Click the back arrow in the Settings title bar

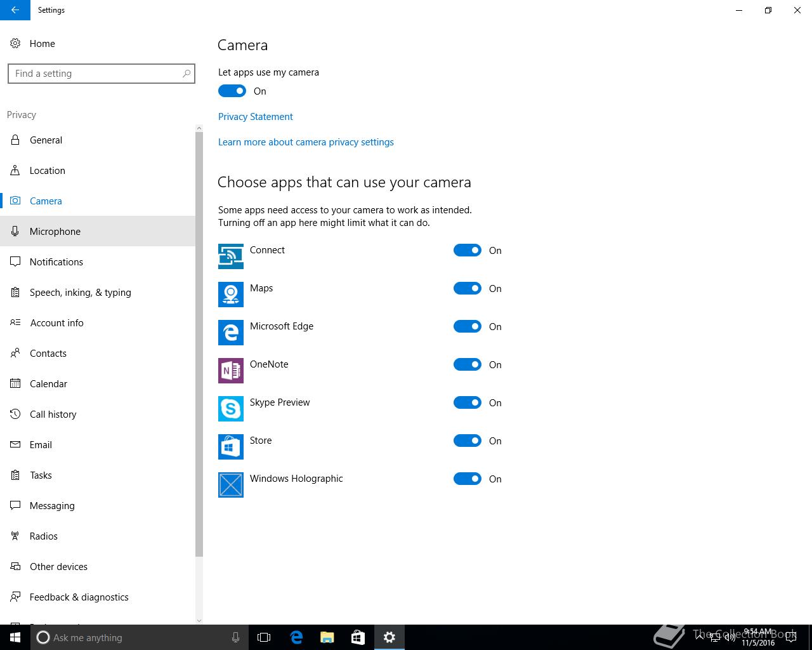pos(15,10)
